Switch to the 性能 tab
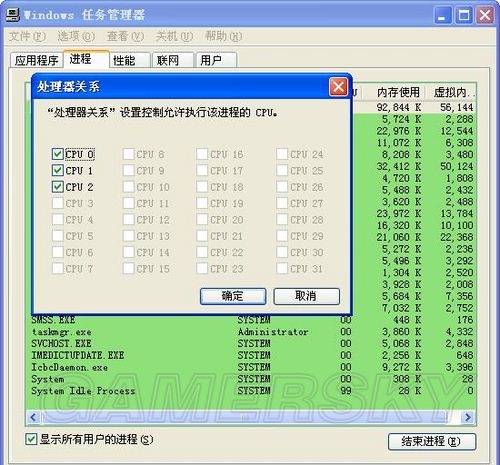This screenshot has height=465, width=500. [x=130, y=60]
